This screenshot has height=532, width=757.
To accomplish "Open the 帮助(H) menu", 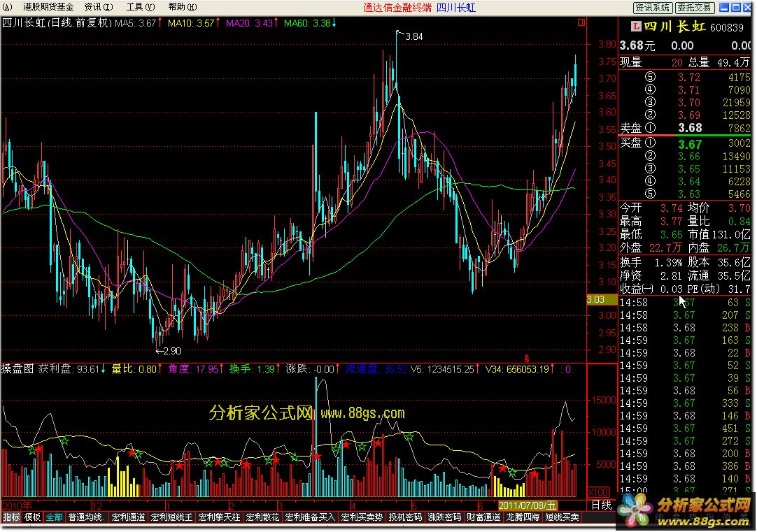I will (x=183, y=7).
